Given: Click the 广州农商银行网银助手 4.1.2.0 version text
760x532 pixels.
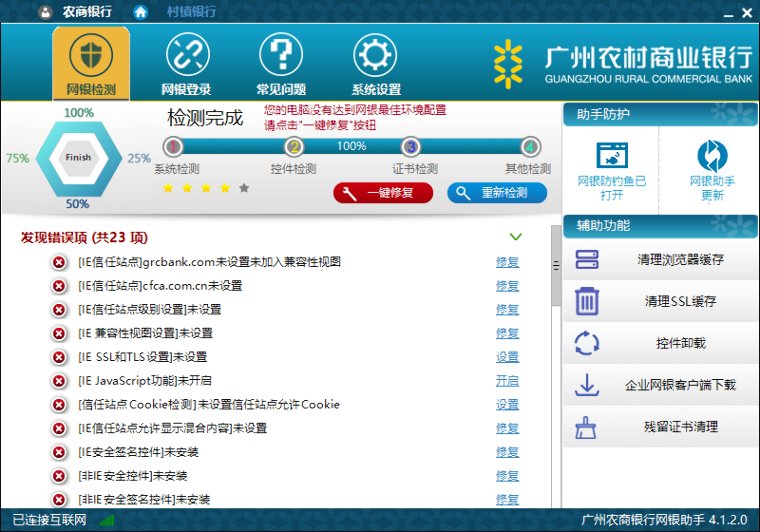Looking at the screenshot, I should click(x=664, y=520).
